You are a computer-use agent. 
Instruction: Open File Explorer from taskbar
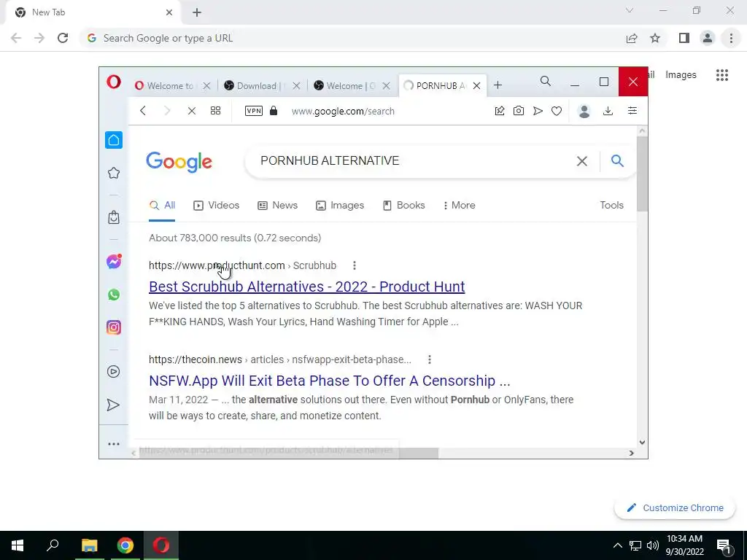[x=90, y=545]
